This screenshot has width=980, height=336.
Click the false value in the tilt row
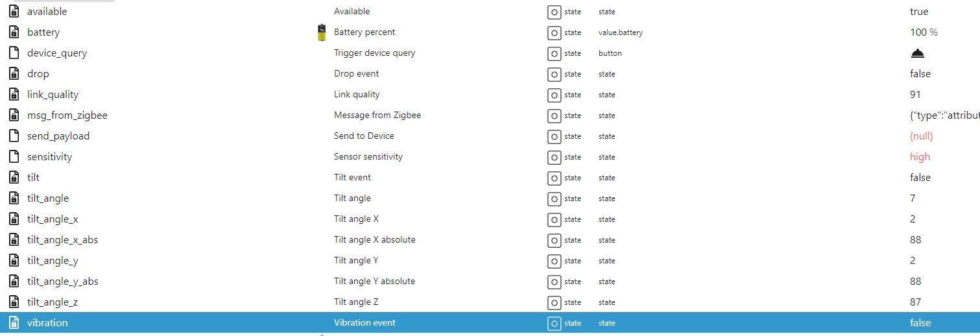[x=920, y=178]
